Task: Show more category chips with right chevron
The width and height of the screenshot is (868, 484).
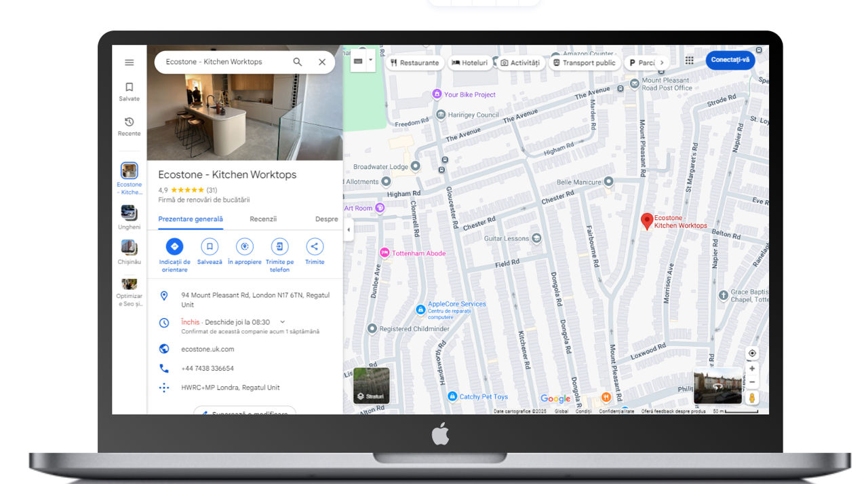Action: click(x=662, y=62)
